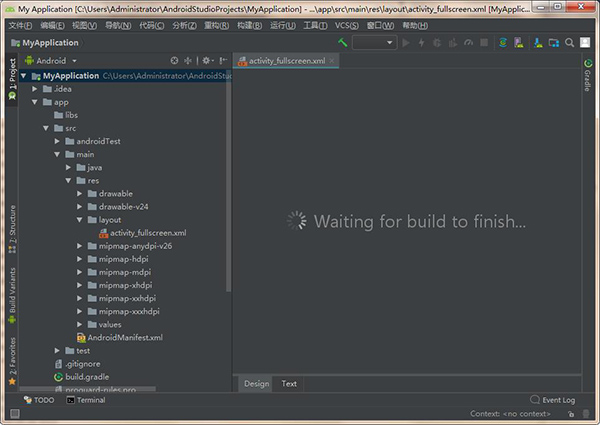Image resolution: width=600 pixels, height=425 pixels.
Task: Toggle the Structure tool window
Action: pos(12,229)
